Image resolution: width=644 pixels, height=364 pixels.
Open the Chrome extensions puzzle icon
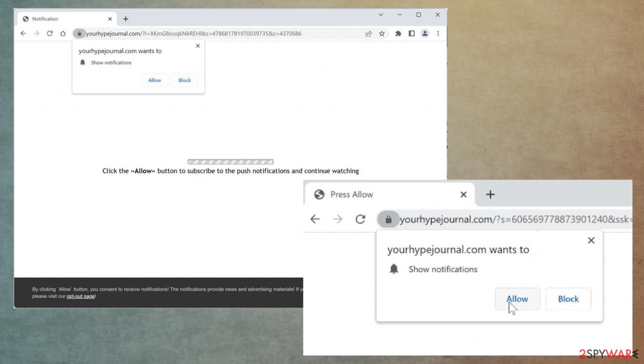click(x=398, y=33)
